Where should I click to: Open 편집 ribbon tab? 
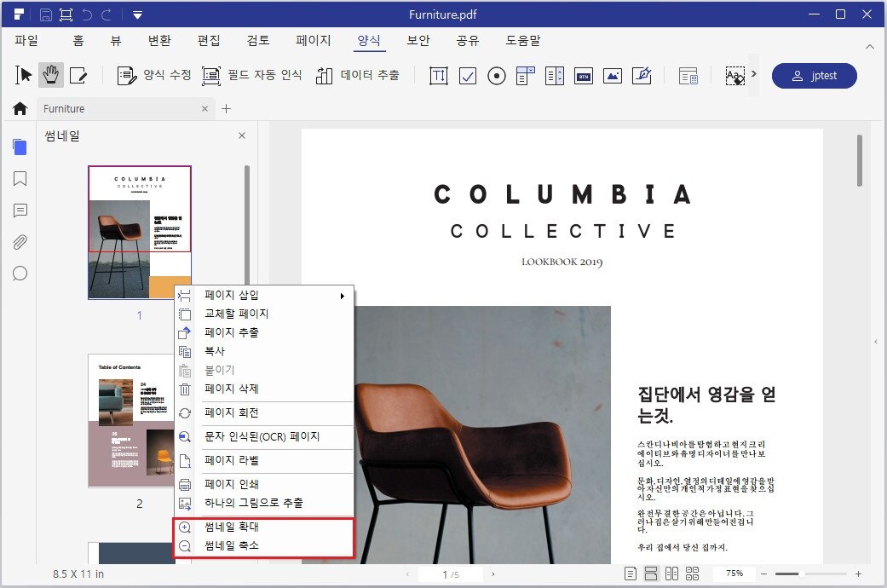(x=209, y=41)
